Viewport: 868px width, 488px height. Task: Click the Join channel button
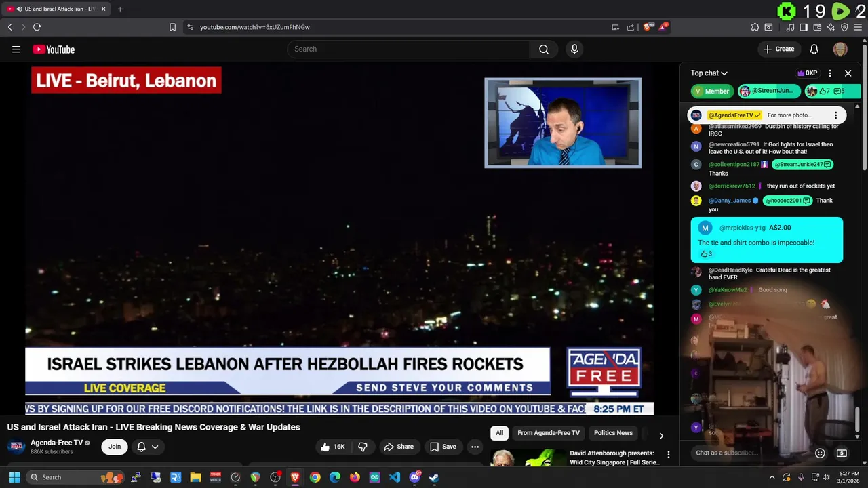(115, 447)
